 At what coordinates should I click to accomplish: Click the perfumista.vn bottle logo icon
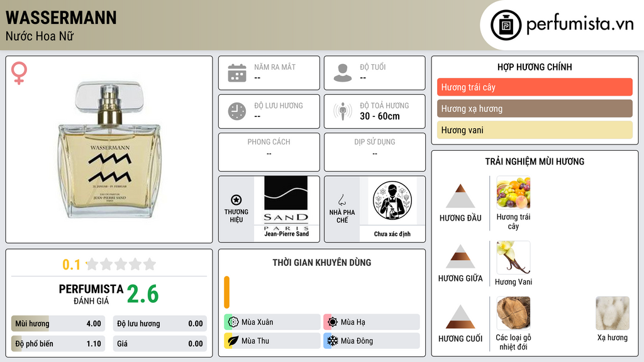(x=506, y=25)
